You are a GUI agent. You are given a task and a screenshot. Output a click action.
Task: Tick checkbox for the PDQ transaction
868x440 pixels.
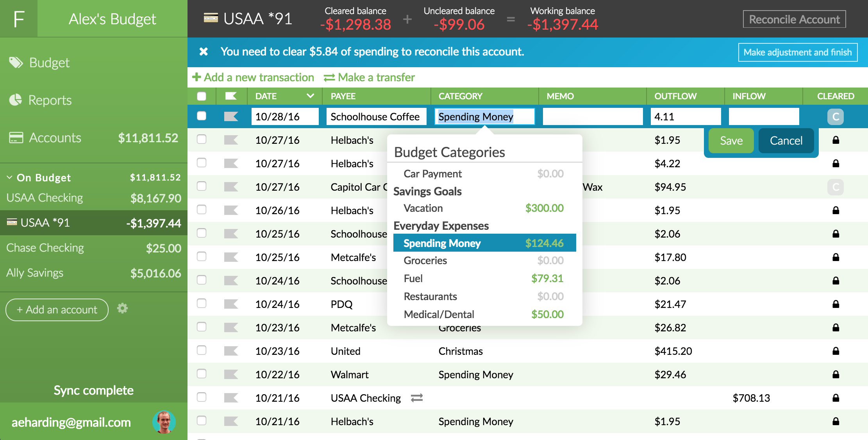pyautogui.click(x=202, y=303)
